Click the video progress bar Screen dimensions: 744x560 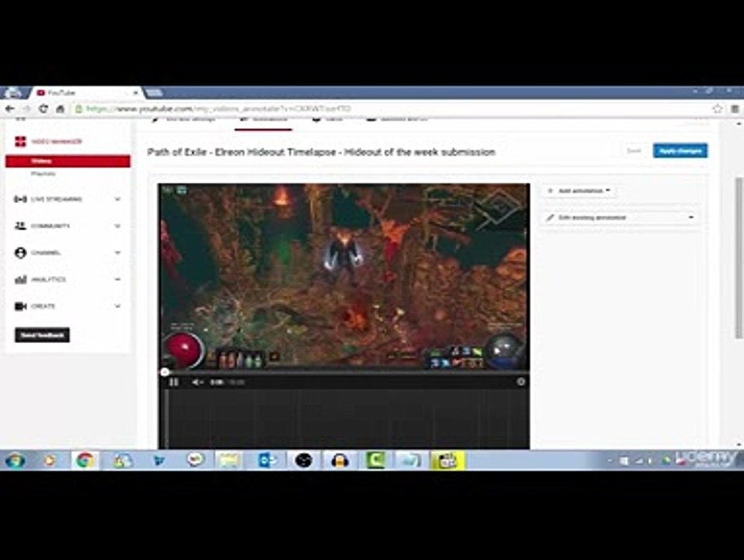point(344,372)
